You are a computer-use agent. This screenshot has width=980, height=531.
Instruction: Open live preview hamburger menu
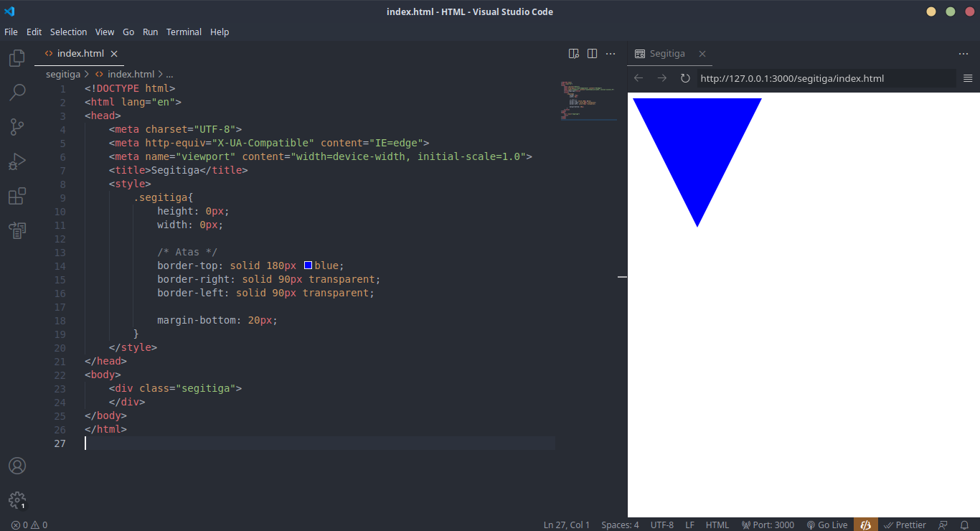(968, 78)
